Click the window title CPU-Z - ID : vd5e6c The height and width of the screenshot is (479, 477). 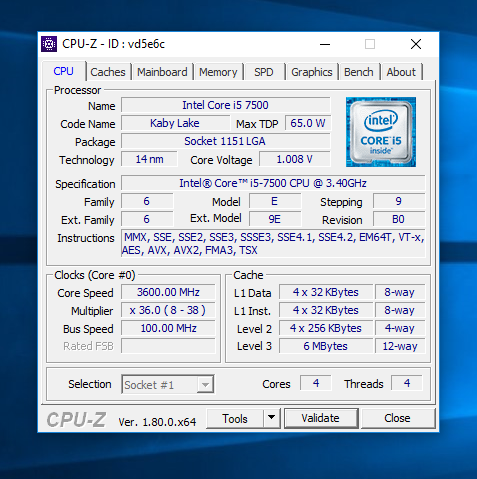pyautogui.click(x=113, y=44)
